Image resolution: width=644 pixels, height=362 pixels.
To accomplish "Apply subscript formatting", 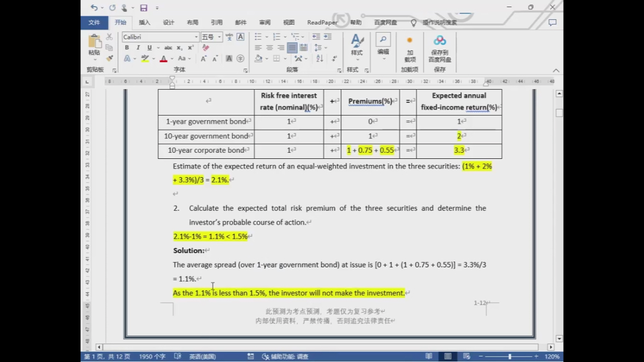I will [180, 48].
